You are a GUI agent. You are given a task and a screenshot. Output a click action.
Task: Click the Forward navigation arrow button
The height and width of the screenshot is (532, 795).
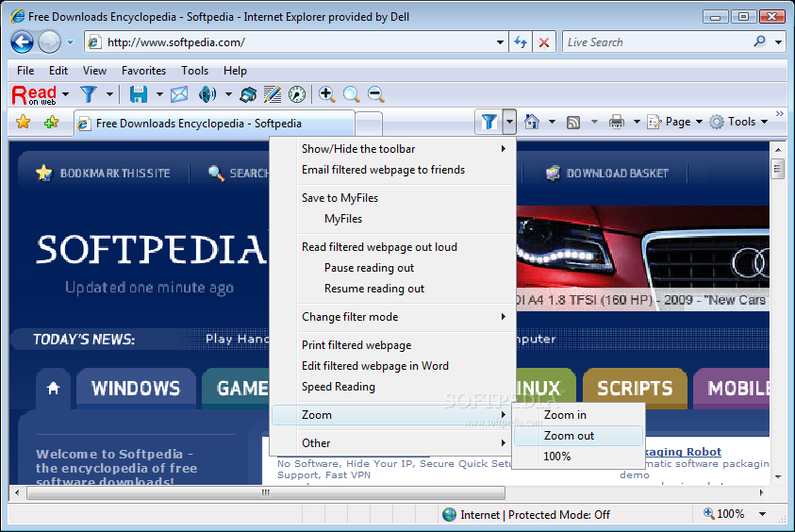point(49,42)
